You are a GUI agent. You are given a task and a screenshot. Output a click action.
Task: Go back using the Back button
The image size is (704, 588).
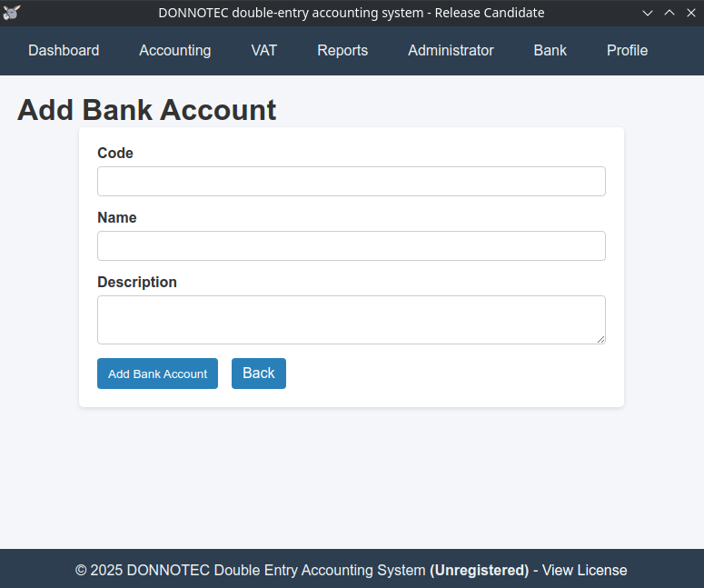tap(259, 374)
